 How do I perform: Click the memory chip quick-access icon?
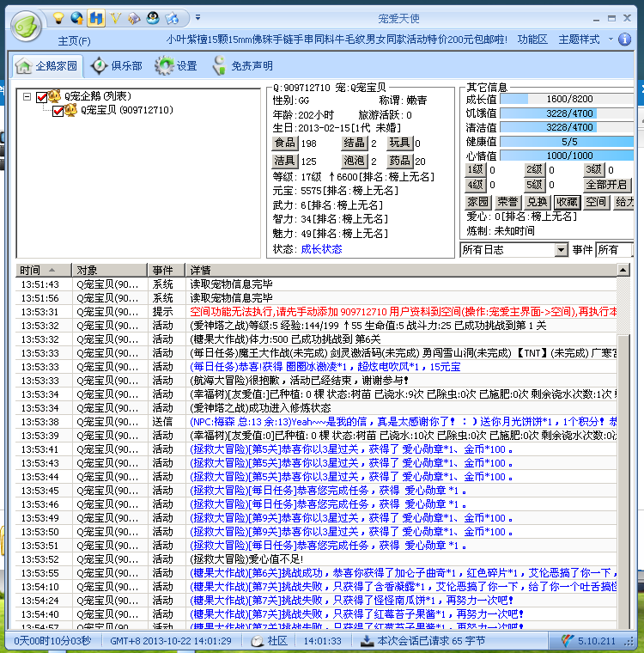pos(134,18)
